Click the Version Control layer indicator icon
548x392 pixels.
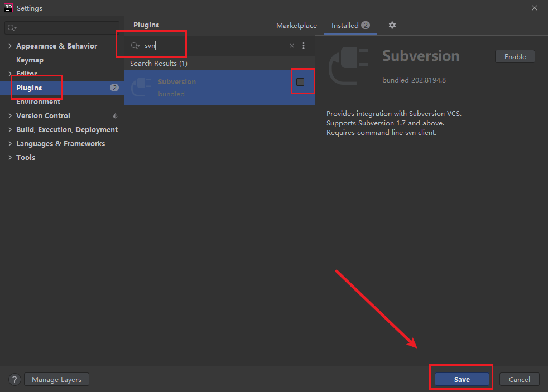click(115, 116)
